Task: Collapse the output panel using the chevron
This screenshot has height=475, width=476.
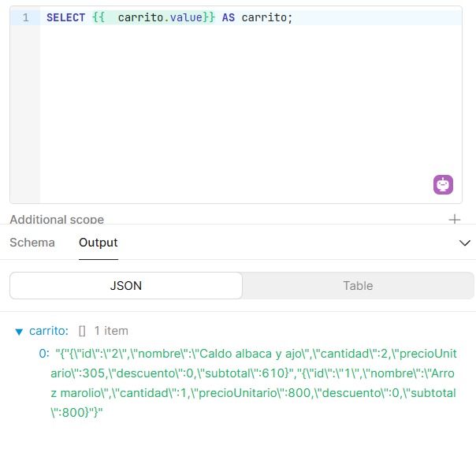Action: click(x=464, y=243)
